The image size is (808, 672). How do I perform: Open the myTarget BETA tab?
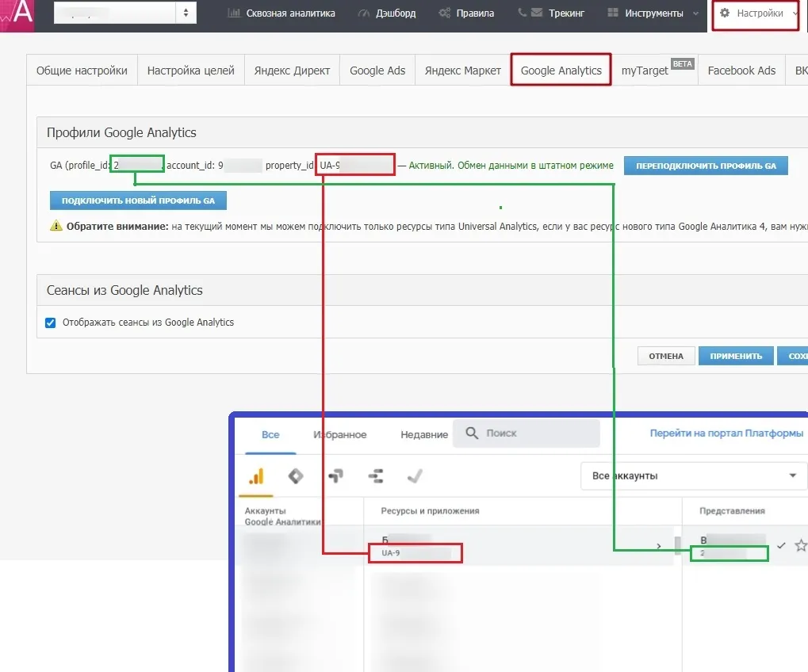(654, 71)
